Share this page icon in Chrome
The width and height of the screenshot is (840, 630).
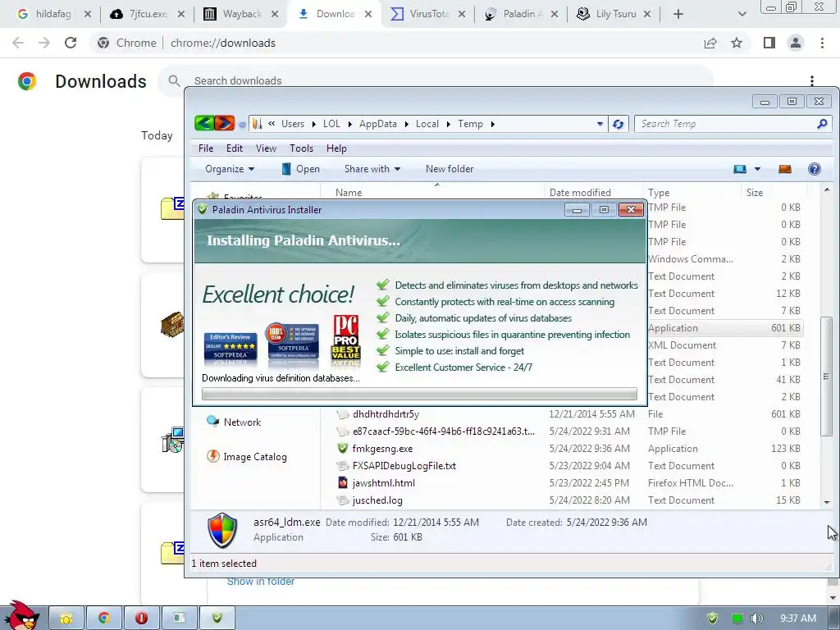(x=710, y=43)
